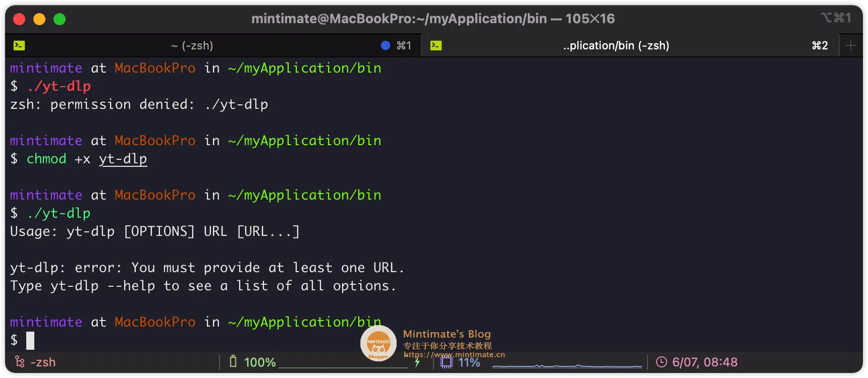Image resolution: width=868 pixels, height=378 pixels.
Task: Click the blue activity dot on tab one
Action: coord(386,45)
